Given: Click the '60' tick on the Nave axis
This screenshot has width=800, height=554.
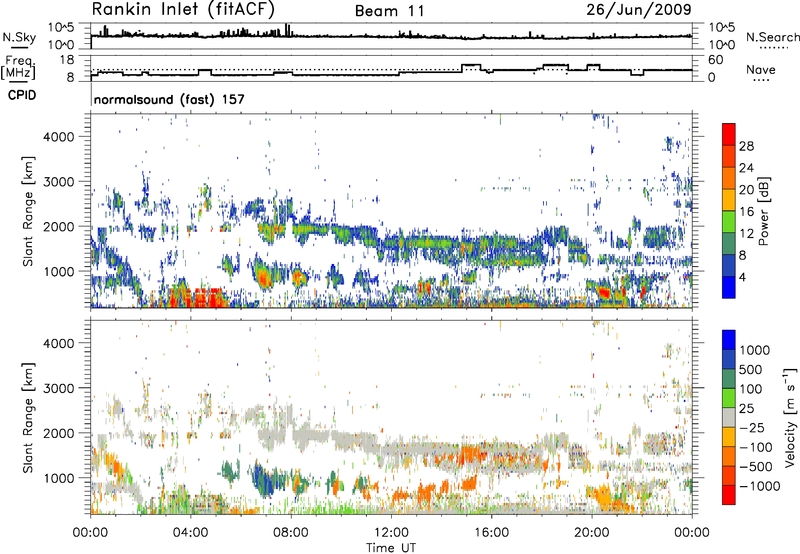Looking at the screenshot, I should 716,60.
